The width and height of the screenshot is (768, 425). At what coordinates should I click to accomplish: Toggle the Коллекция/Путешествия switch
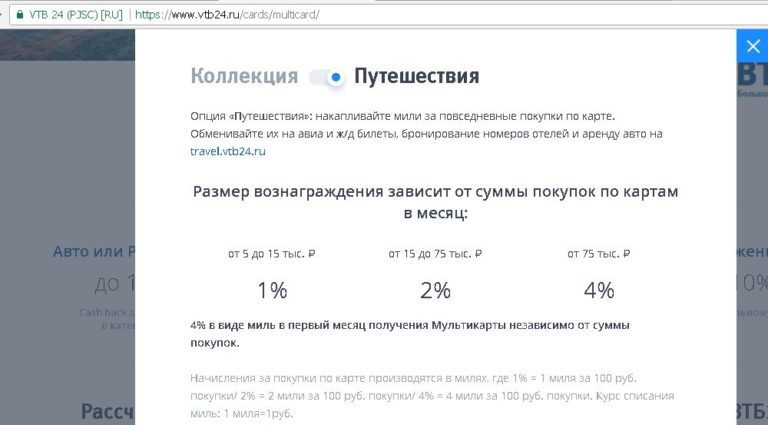pos(326,77)
